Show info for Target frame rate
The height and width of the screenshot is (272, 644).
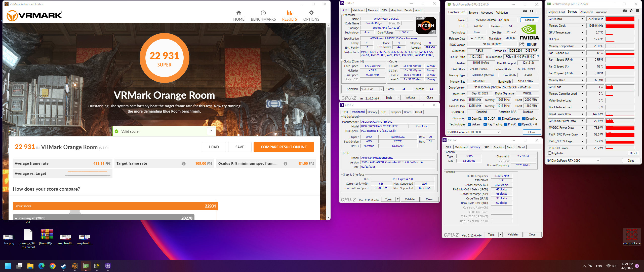click(x=184, y=164)
